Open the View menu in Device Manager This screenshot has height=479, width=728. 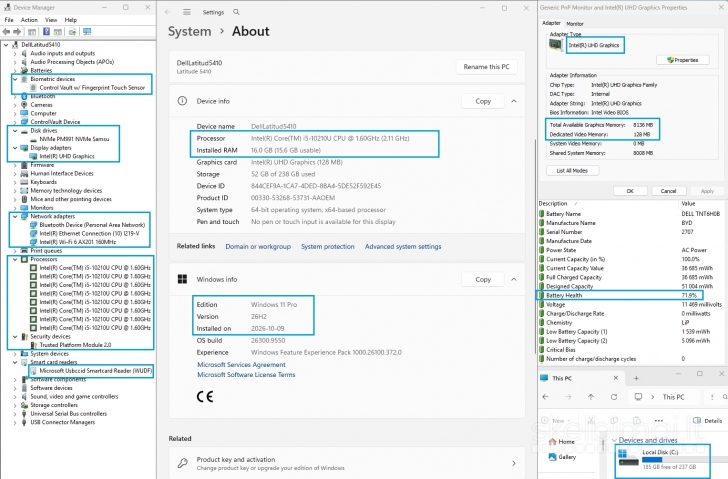coord(51,20)
